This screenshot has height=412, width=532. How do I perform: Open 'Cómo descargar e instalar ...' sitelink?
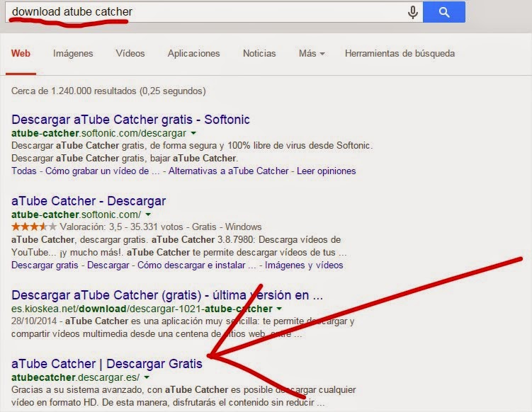click(x=196, y=265)
